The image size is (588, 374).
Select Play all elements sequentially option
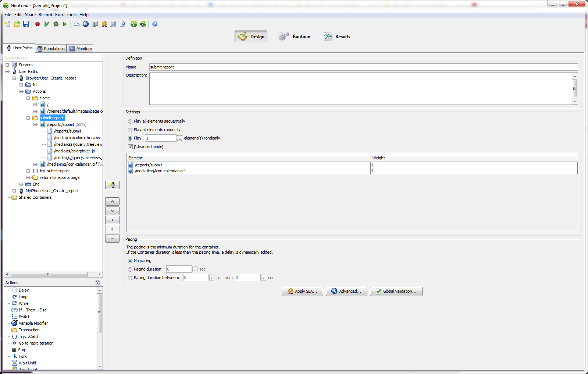(130, 121)
